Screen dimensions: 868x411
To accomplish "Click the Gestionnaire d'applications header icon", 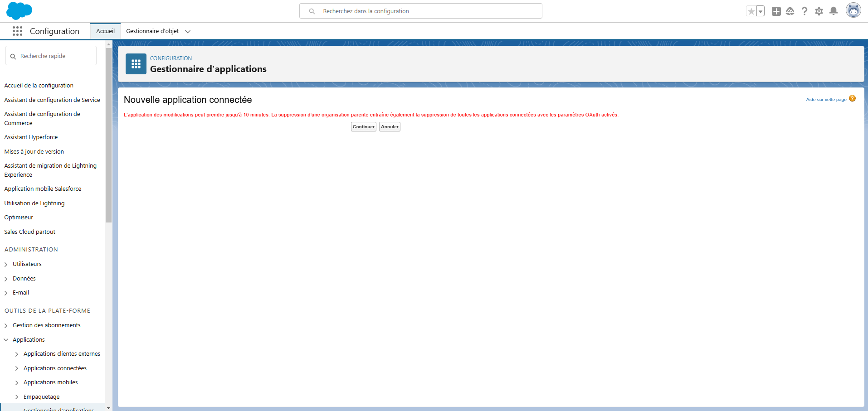I will (x=136, y=64).
